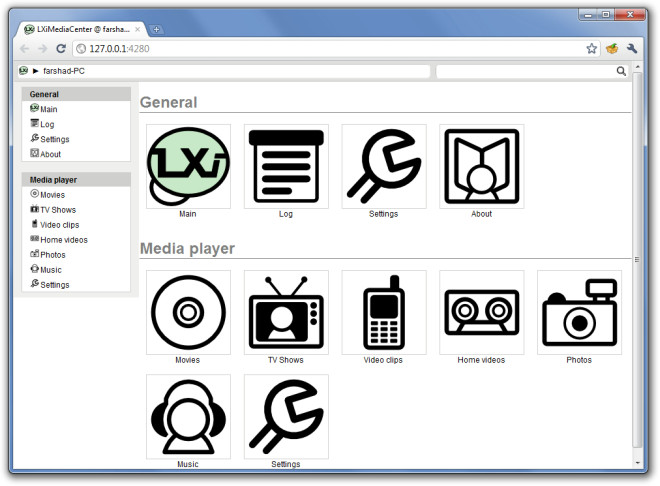The image size is (660, 486).
Task: Select Music in the sidebar
Action: coord(46,270)
